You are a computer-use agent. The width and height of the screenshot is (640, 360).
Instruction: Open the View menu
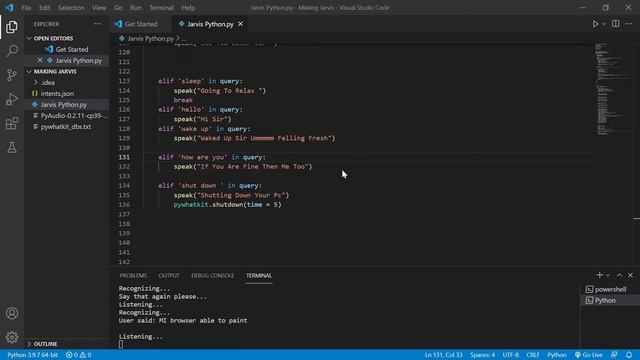(x=99, y=8)
